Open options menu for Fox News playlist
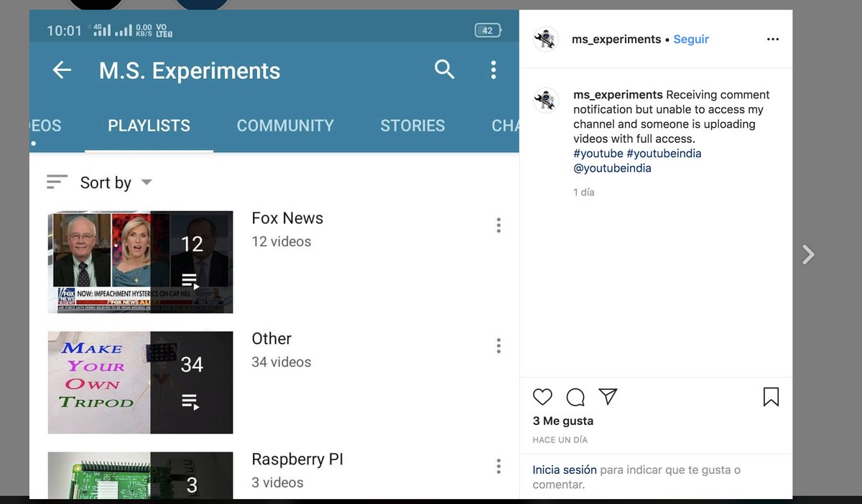862x504 pixels. 499,225
